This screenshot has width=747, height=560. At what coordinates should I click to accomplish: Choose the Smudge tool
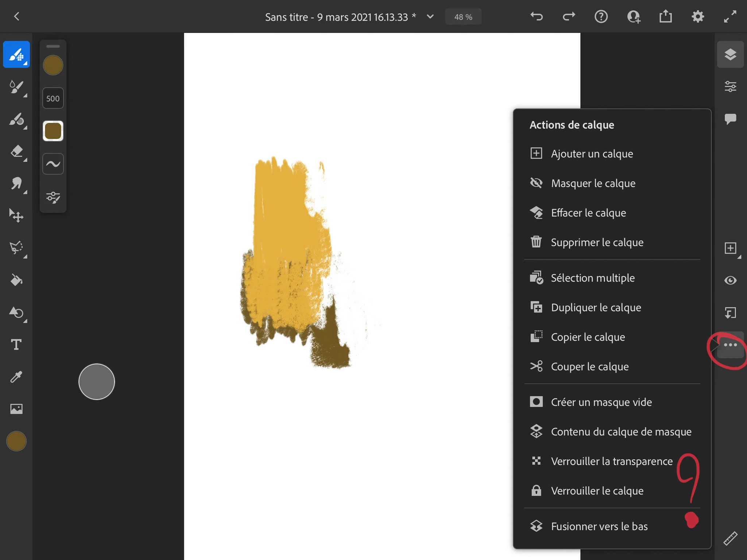pos(16,183)
